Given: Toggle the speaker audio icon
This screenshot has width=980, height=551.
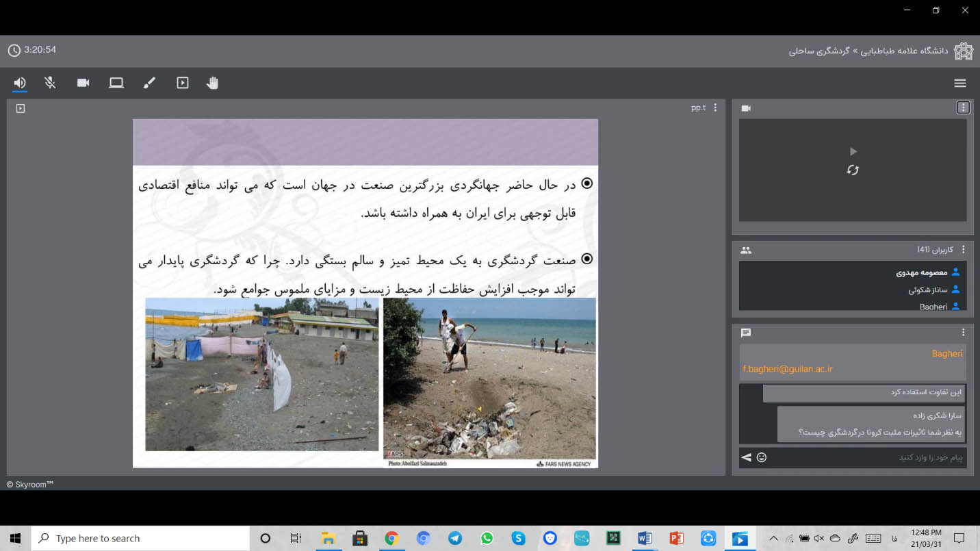Looking at the screenshot, I should [x=20, y=83].
